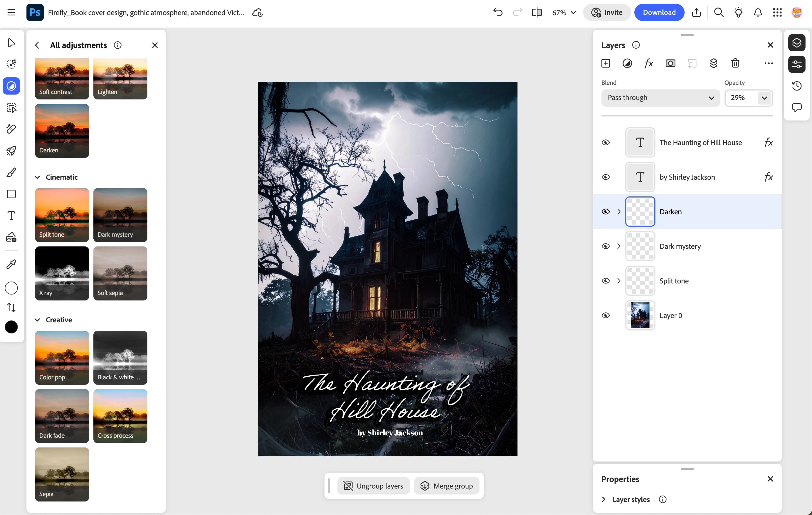Open the 67% zoom level menu
Screen dimensions: 812x515
point(564,12)
